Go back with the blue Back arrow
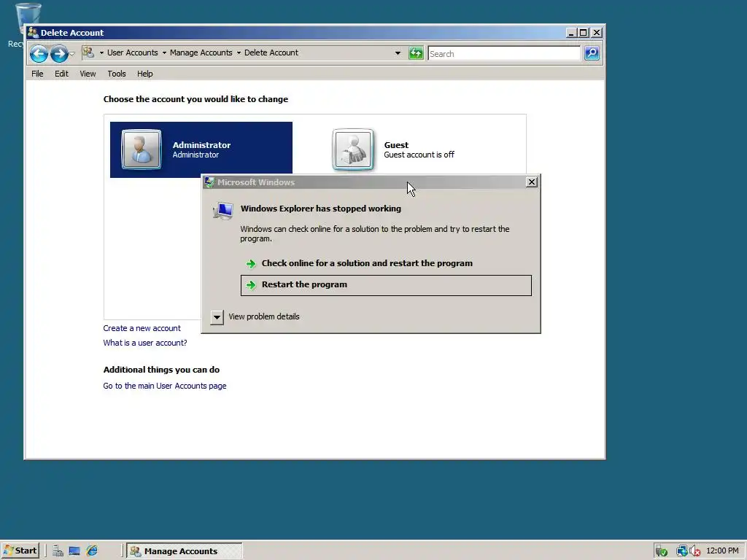The width and height of the screenshot is (747, 560). click(39, 53)
